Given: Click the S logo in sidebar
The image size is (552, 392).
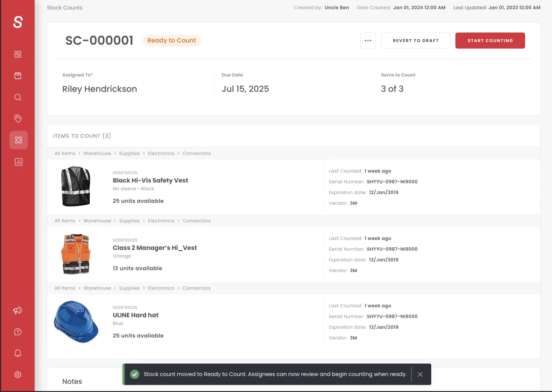Looking at the screenshot, I should (18, 22).
